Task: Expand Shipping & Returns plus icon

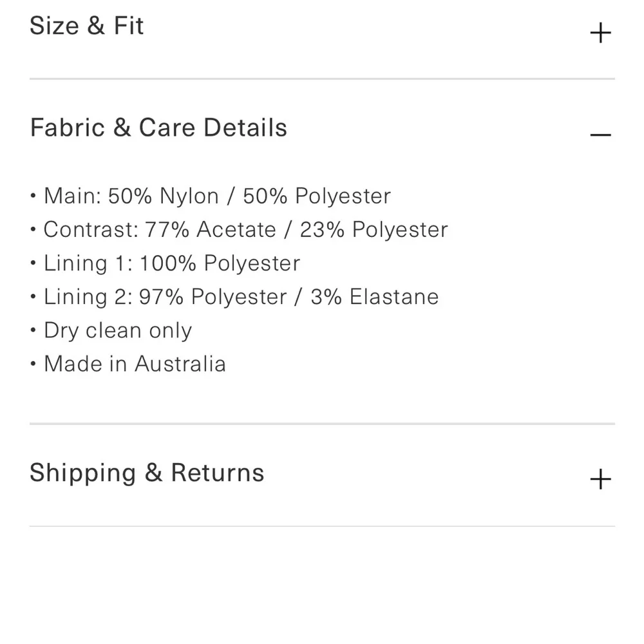Action: click(x=600, y=479)
